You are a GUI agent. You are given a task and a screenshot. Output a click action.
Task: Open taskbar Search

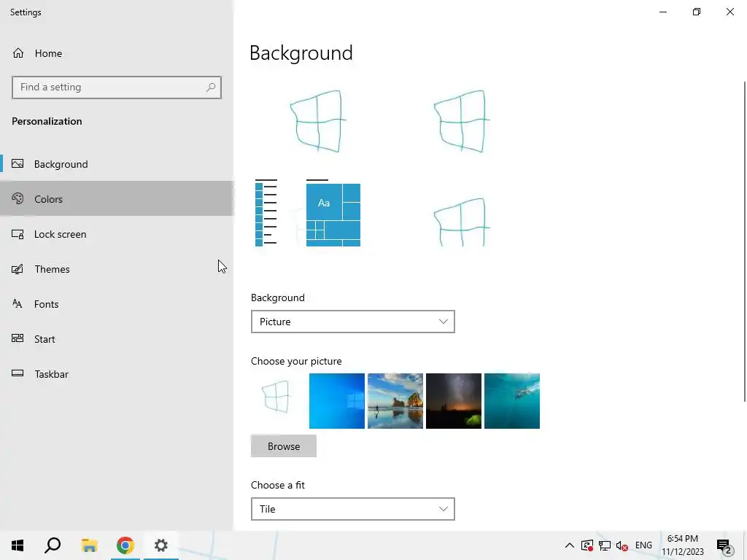(x=53, y=545)
